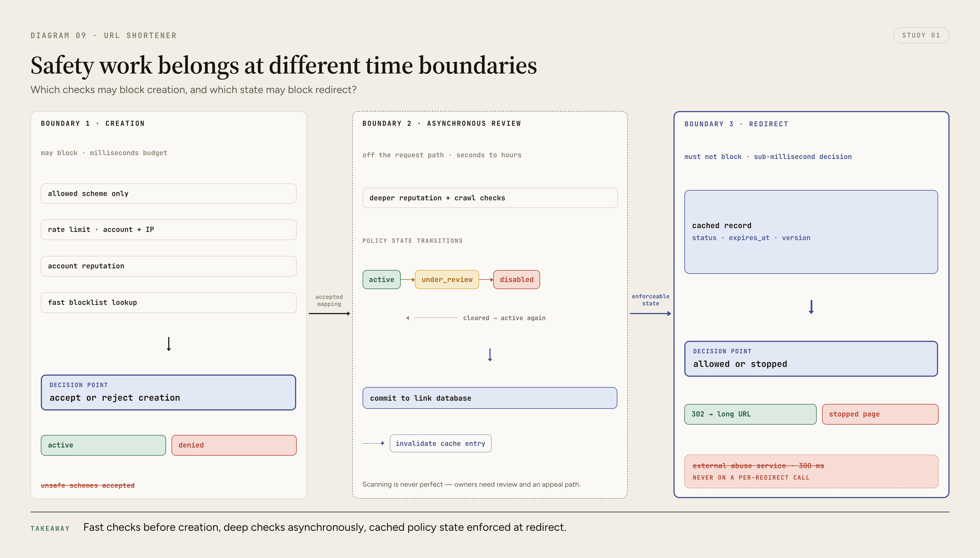The image size is (980, 558).
Task: Click 'DIAGRAM 09 · URL SHORTENER' header
Action: [103, 35]
